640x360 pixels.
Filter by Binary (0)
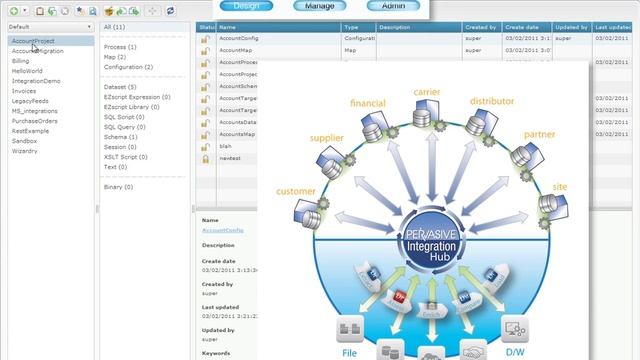pyautogui.click(x=118, y=187)
